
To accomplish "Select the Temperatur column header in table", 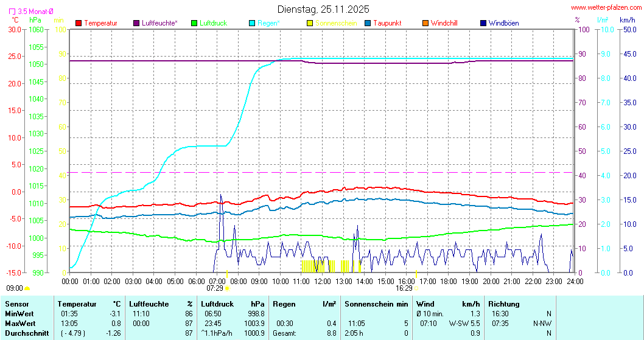I will (x=77, y=304).
